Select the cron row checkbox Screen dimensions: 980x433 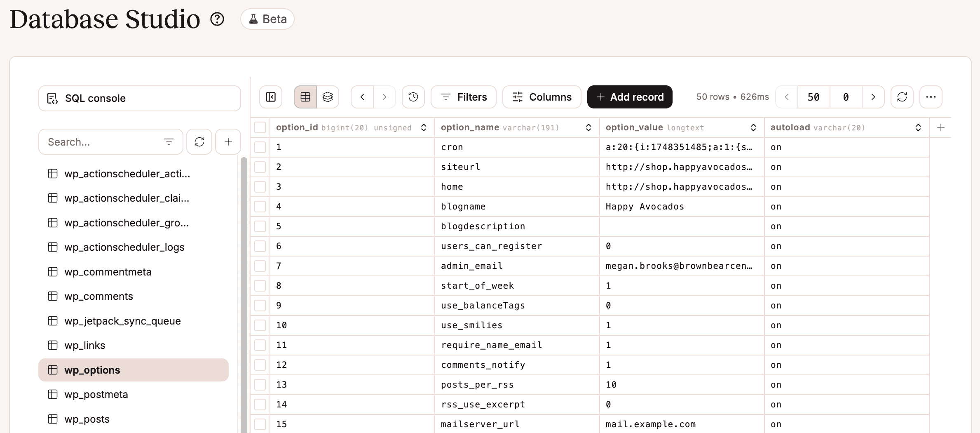(x=260, y=147)
